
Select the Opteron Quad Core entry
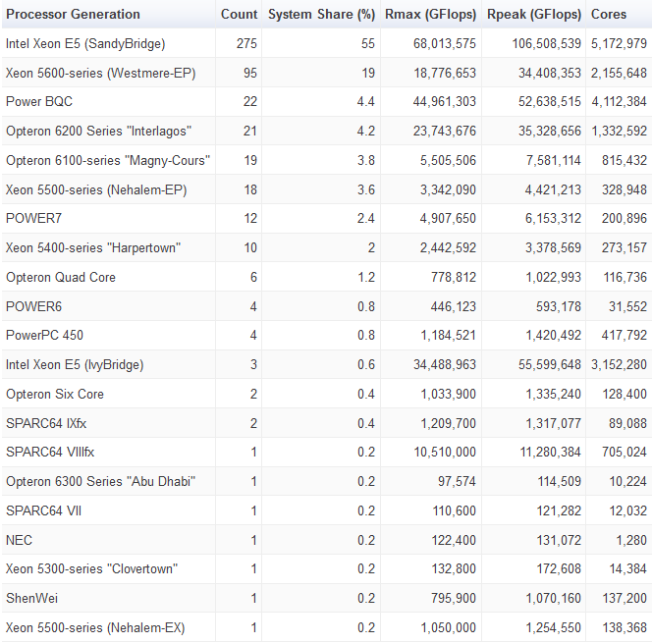pyautogui.click(x=61, y=277)
